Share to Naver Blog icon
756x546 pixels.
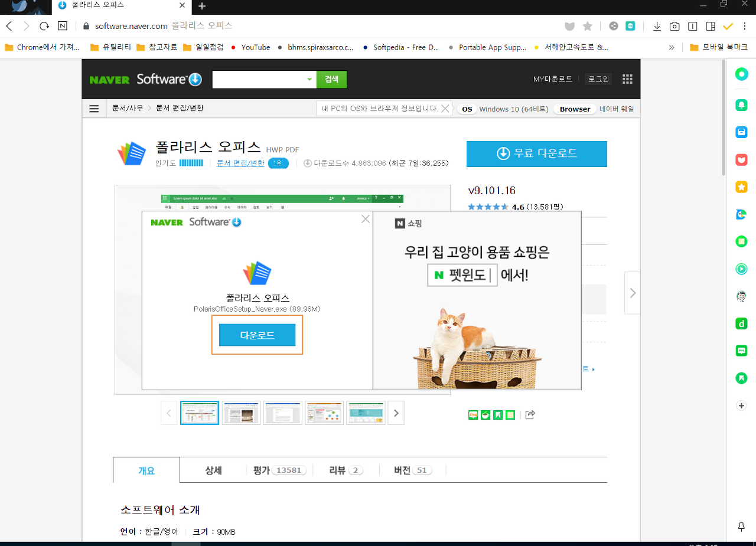point(473,414)
